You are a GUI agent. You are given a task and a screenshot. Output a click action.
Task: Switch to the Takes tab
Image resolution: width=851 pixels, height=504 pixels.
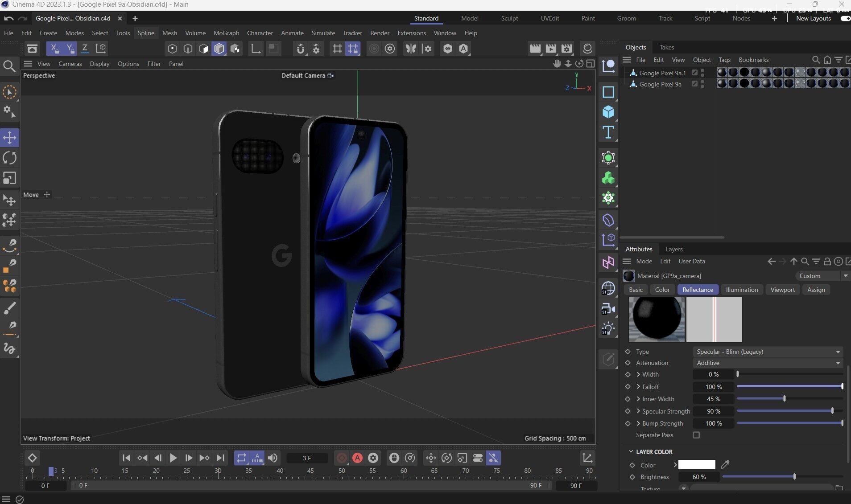click(x=667, y=47)
